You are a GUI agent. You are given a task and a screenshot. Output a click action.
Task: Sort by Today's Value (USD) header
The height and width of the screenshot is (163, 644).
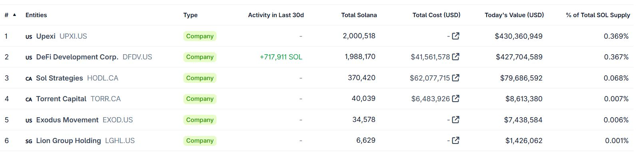pyautogui.click(x=514, y=15)
